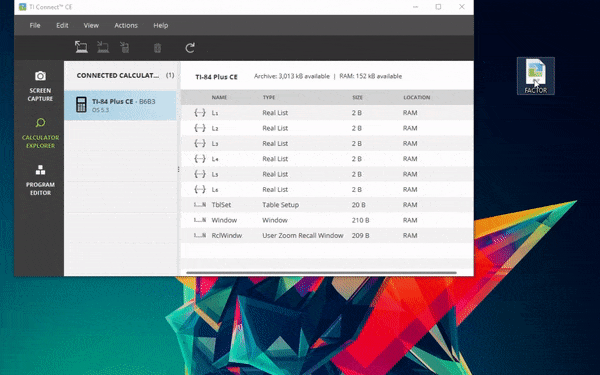600x375 pixels.
Task: Open the Program Editor workspace
Action: 40,180
